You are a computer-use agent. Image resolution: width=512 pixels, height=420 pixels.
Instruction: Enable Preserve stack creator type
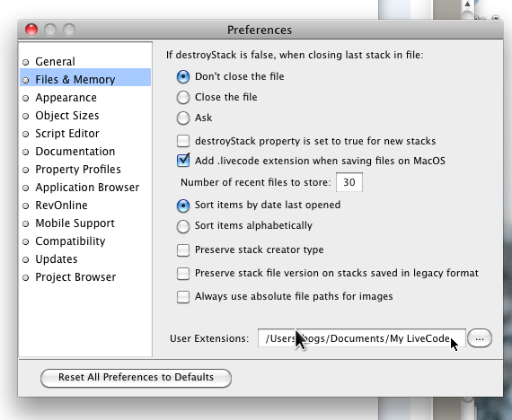[183, 250]
